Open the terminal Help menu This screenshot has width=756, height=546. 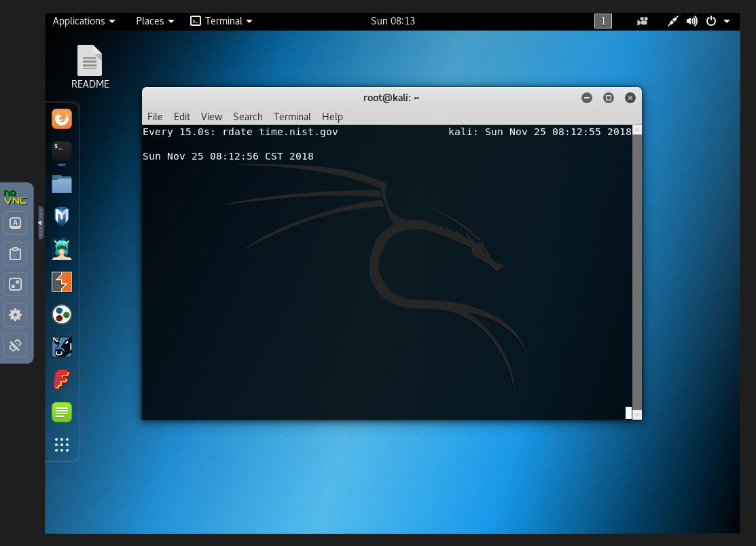tap(332, 117)
